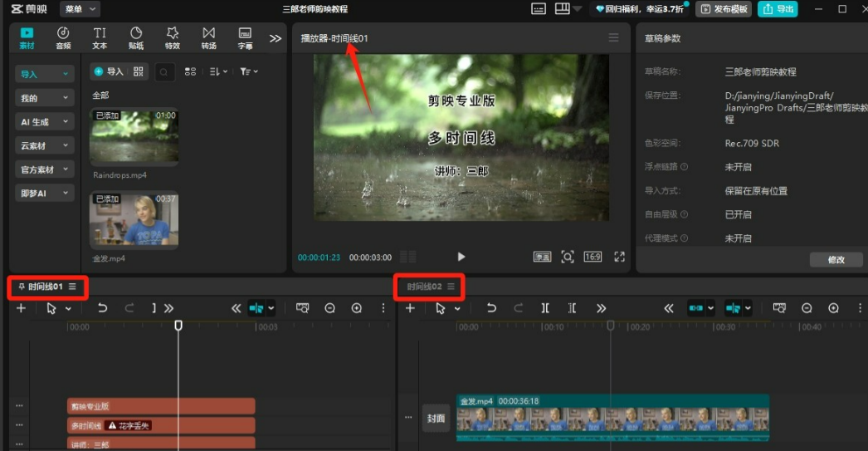
Task: Open the shortcut keyboard icon in title bar
Action: pos(538,9)
